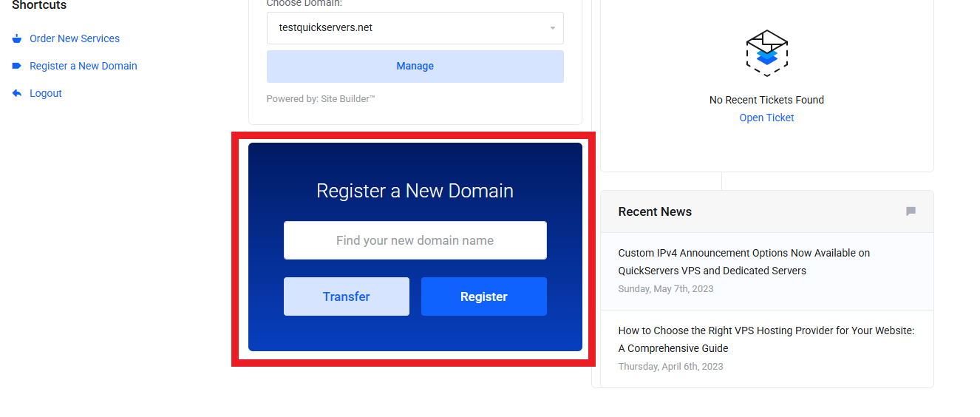
Task: Open Register a New Domain sidebar link
Action: tap(84, 66)
